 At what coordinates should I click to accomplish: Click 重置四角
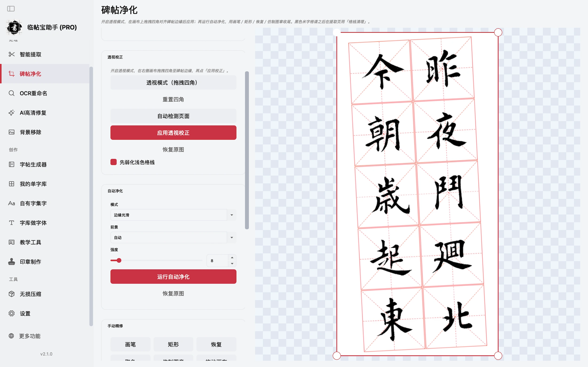pyautogui.click(x=173, y=99)
